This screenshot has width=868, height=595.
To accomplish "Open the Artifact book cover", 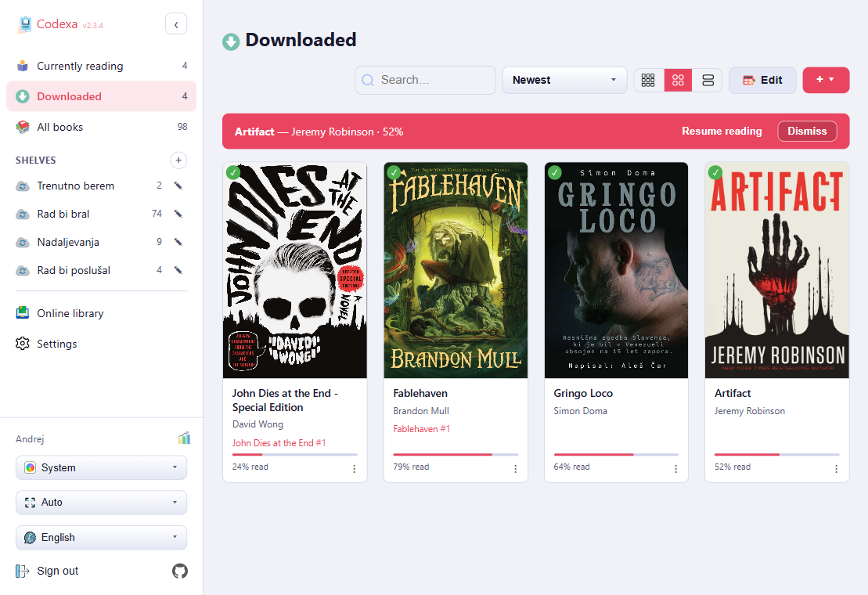I will pos(776,270).
